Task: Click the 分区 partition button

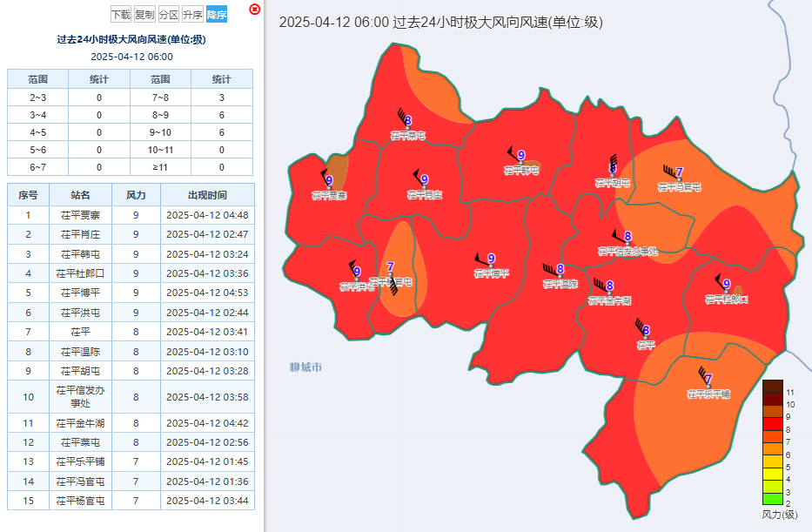Action: (168, 15)
